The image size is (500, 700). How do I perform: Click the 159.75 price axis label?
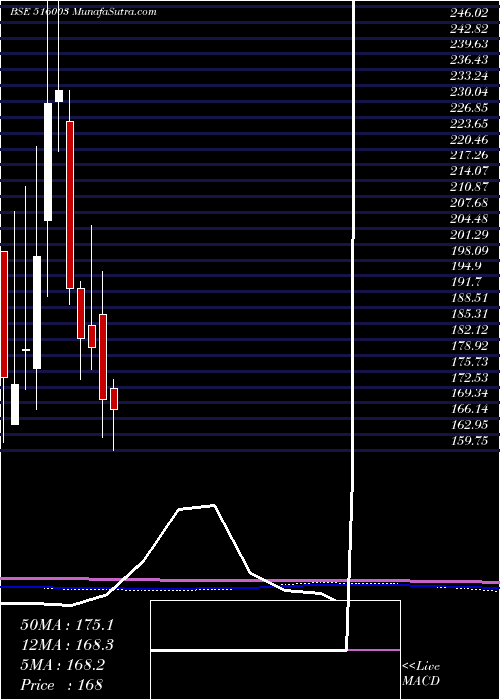pos(469,441)
